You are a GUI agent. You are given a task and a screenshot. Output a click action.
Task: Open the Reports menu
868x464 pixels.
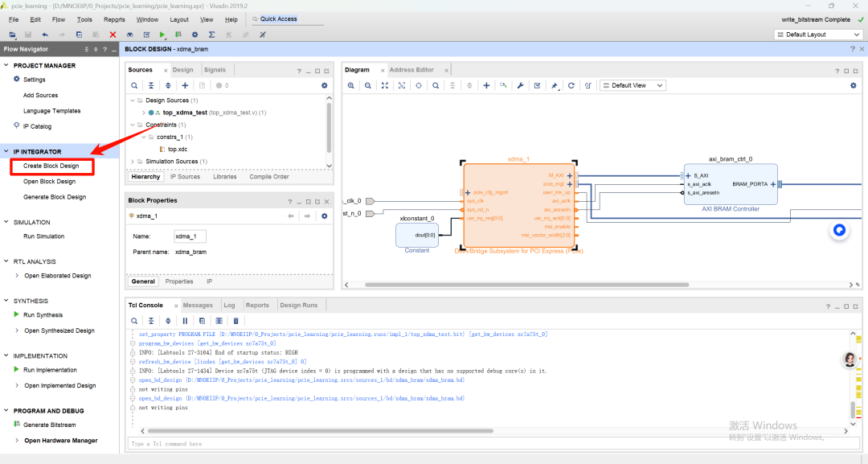click(x=114, y=19)
